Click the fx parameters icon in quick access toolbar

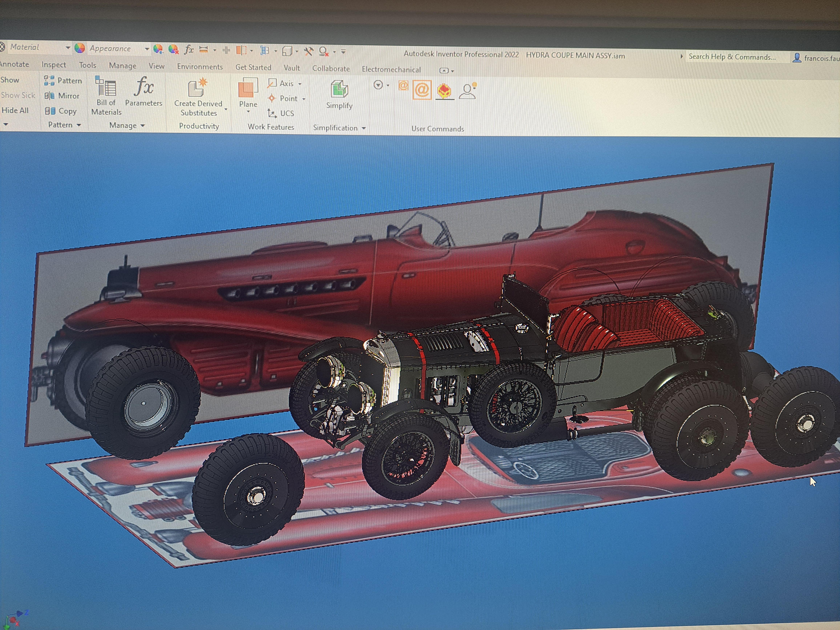pos(189,49)
